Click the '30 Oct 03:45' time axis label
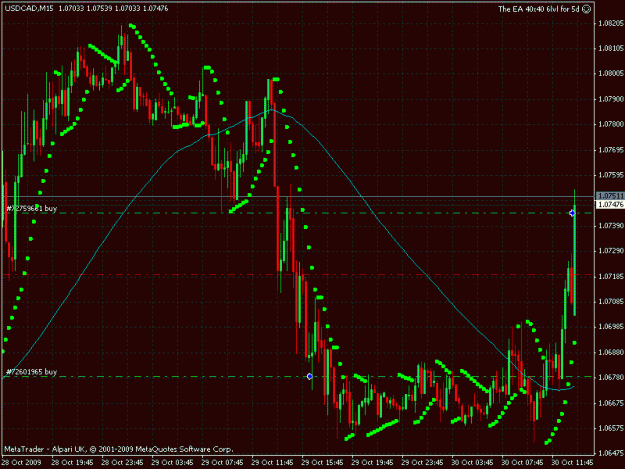Image resolution: width=625 pixels, height=469 pixels. (472, 462)
